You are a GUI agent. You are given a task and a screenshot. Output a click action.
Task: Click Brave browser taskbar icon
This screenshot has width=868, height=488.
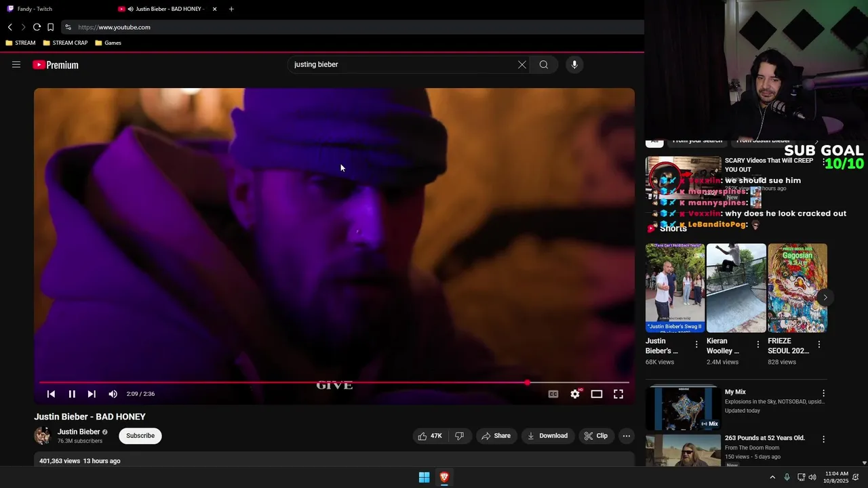pyautogui.click(x=444, y=477)
